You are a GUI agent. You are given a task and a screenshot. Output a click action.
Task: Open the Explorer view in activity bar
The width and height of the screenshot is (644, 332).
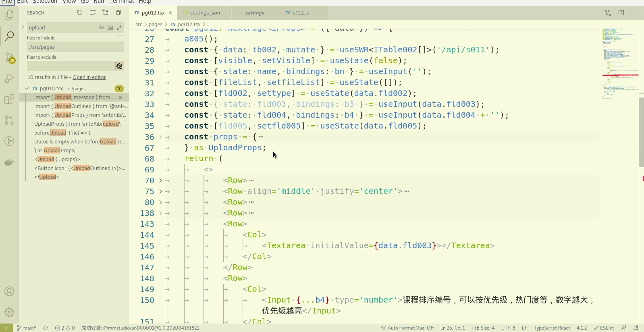point(9,15)
